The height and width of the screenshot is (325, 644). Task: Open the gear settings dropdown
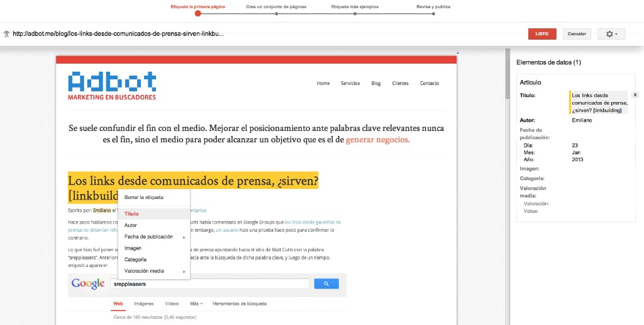[611, 34]
